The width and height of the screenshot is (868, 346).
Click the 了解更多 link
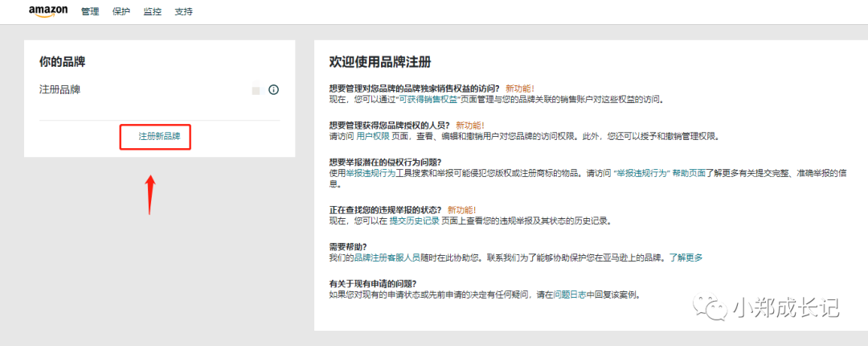(686, 257)
